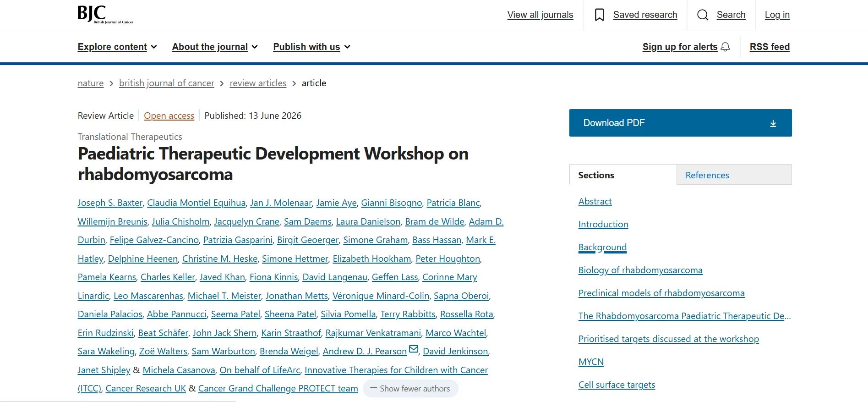
Task: Expand the Publish with us menu
Action: point(311,47)
